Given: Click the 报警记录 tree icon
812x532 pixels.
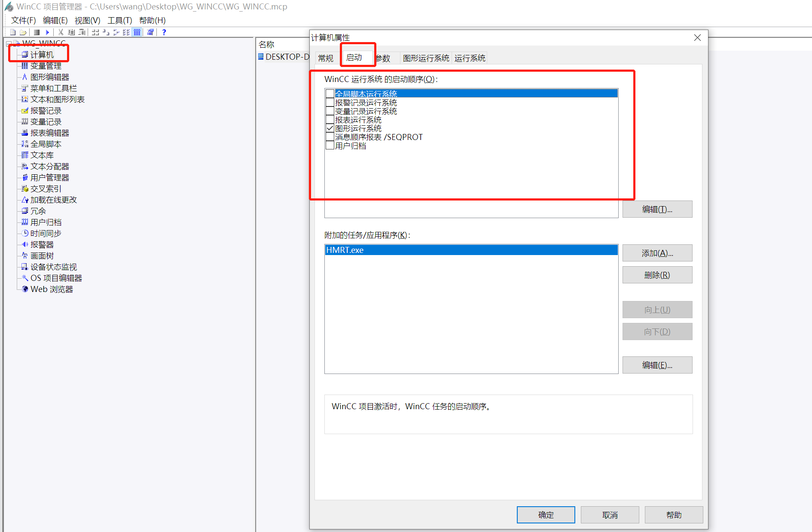Looking at the screenshot, I should (x=25, y=110).
